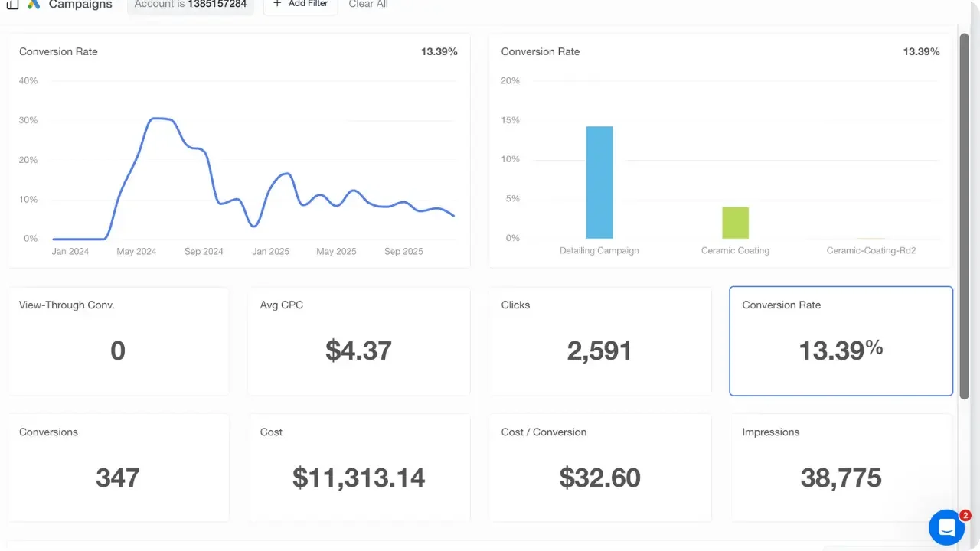Click the Clear All link

(367, 4)
